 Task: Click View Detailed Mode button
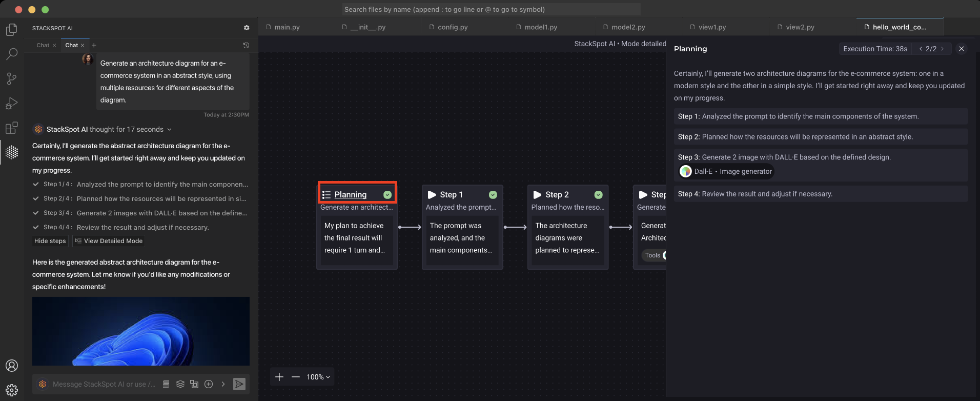tap(109, 241)
